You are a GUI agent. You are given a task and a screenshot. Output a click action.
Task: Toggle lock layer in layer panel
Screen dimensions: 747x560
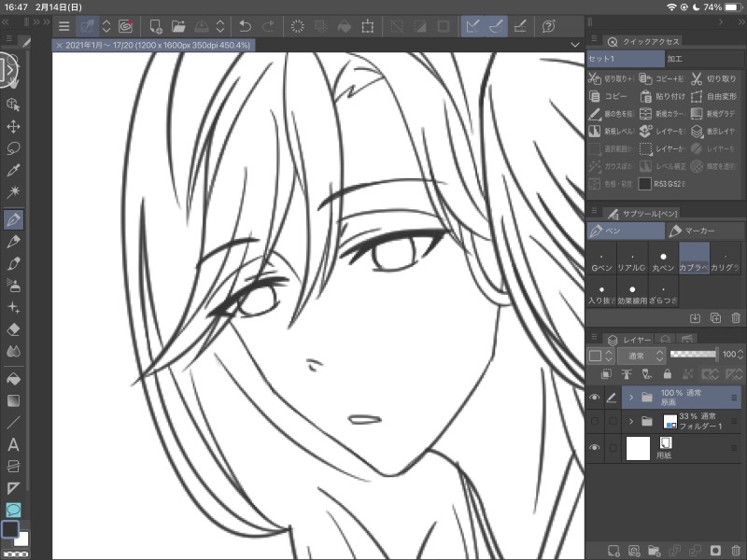click(667, 374)
